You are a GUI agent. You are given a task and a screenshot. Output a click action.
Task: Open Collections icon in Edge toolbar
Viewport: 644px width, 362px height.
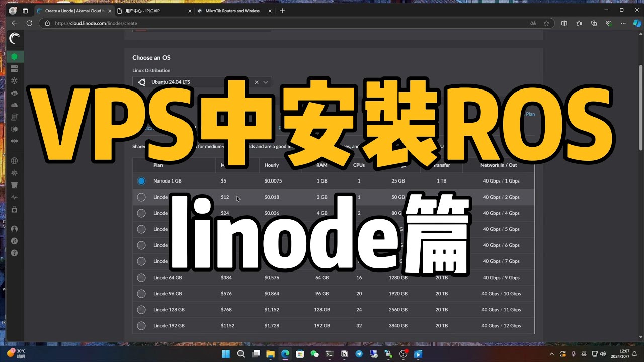point(594,23)
